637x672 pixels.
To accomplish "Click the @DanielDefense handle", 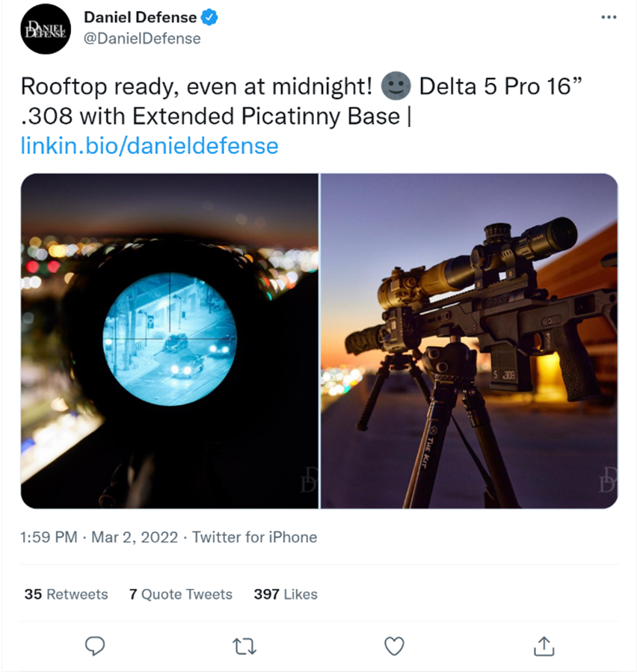I will 142,39.
